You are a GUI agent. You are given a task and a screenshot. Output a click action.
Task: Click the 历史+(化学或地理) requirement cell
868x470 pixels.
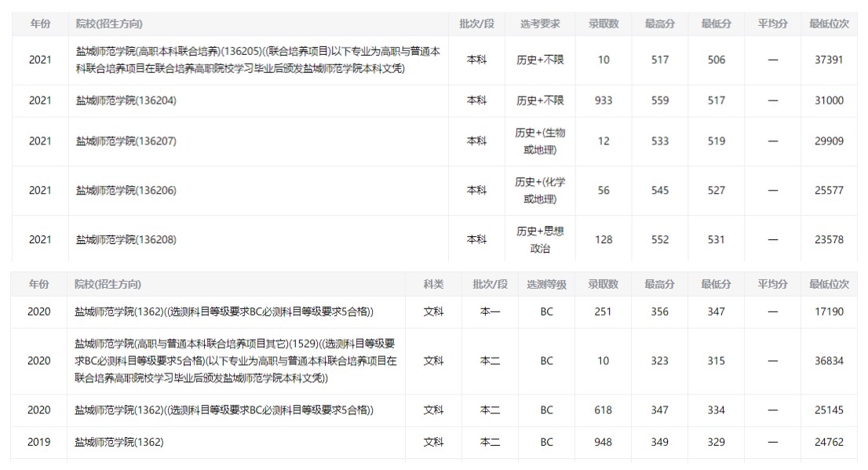[x=540, y=191]
